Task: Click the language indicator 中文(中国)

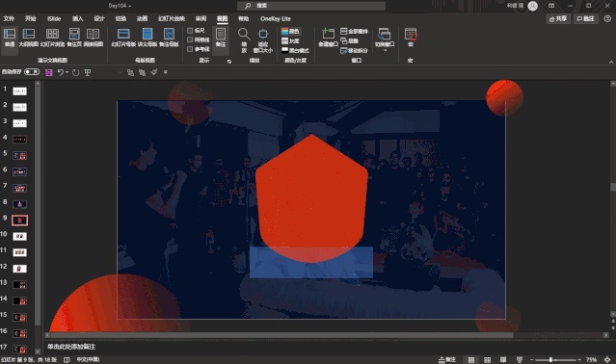Action: pos(88,360)
